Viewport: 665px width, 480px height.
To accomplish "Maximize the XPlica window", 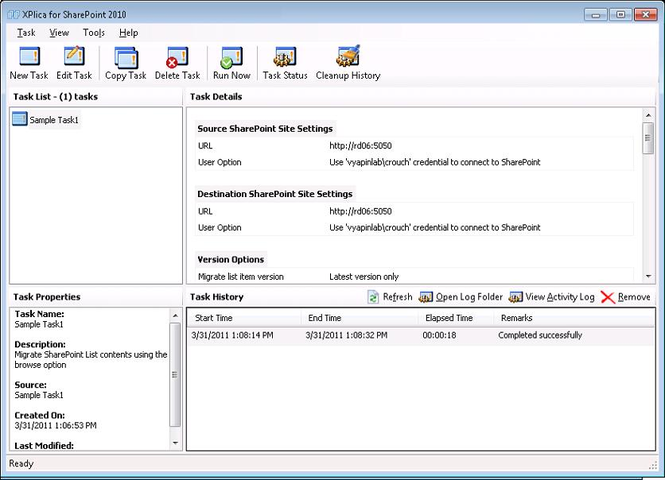I will 620,15.
